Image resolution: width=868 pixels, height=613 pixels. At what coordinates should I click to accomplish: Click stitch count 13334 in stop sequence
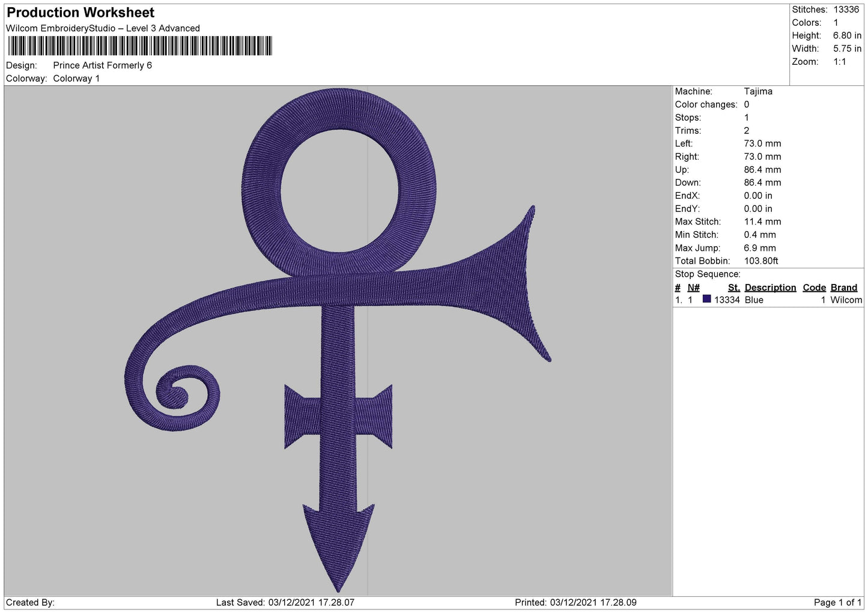[x=727, y=300]
